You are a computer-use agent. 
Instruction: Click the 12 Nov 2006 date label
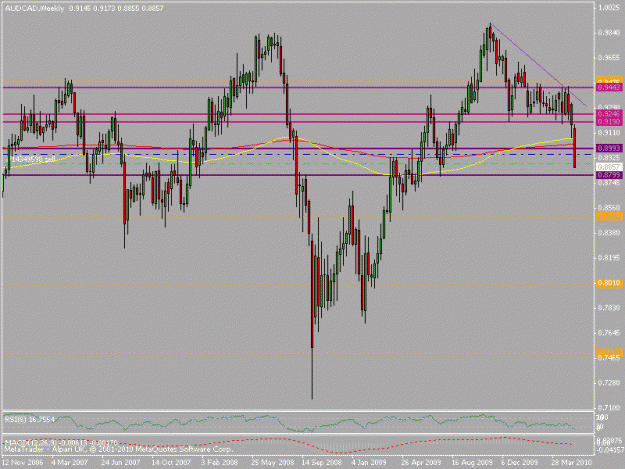pyautogui.click(x=22, y=462)
